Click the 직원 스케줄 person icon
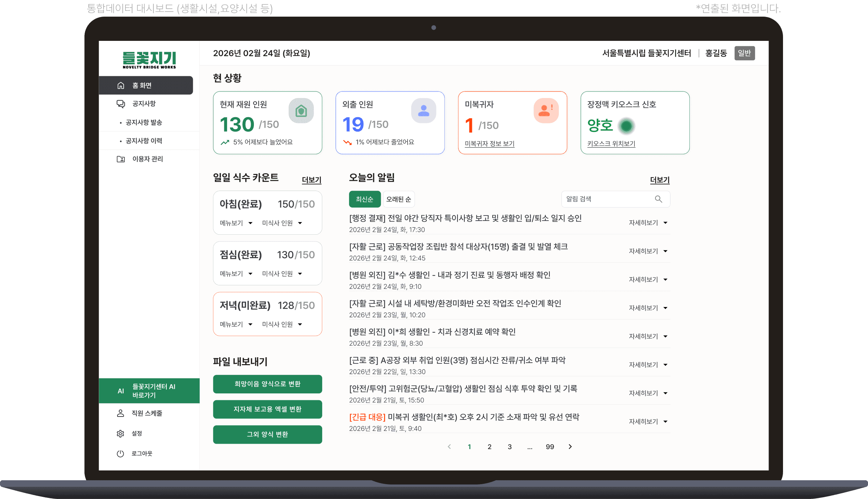Viewport: 868px width, 499px height. point(120,413)
